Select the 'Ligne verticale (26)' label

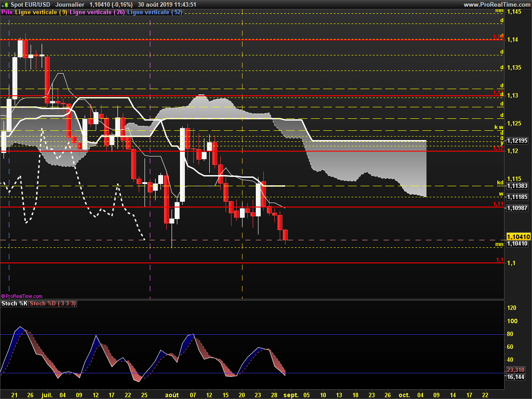click(x=97, y=12)
